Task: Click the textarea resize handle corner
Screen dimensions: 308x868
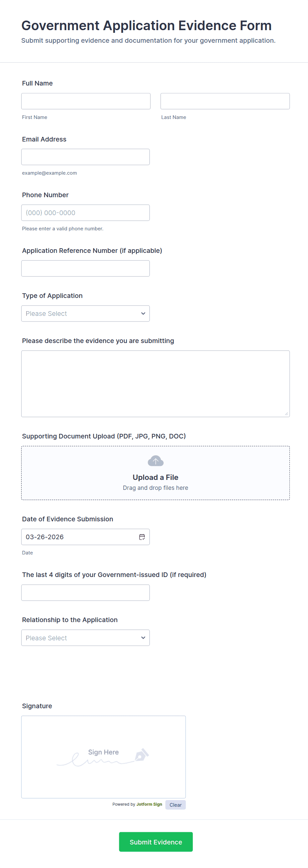Action: (x=286, y=413)
